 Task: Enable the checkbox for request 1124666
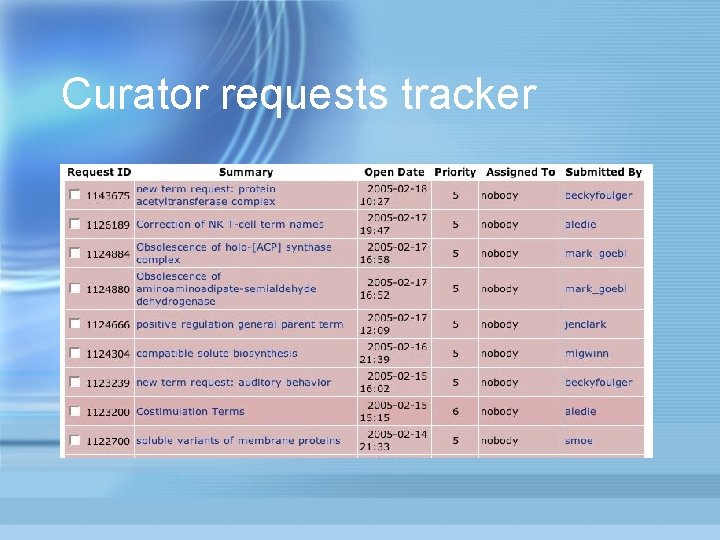pyautogui.click(x=75, y=324)
